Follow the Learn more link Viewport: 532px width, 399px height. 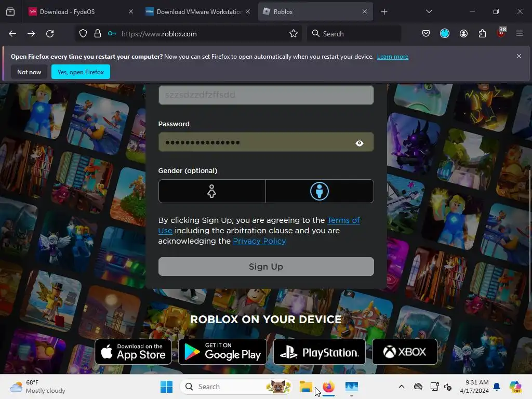tap(393, 57)
